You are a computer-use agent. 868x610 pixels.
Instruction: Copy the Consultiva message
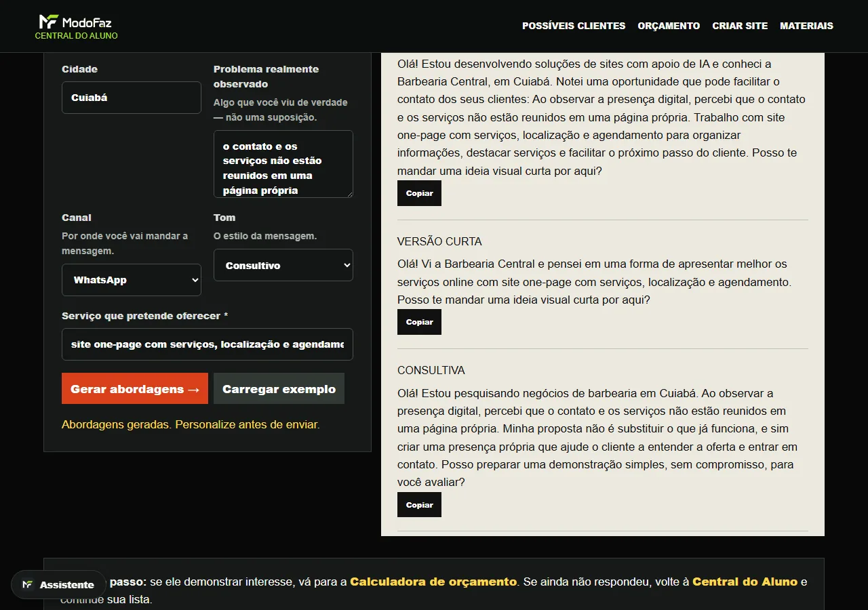pos(419,505)
